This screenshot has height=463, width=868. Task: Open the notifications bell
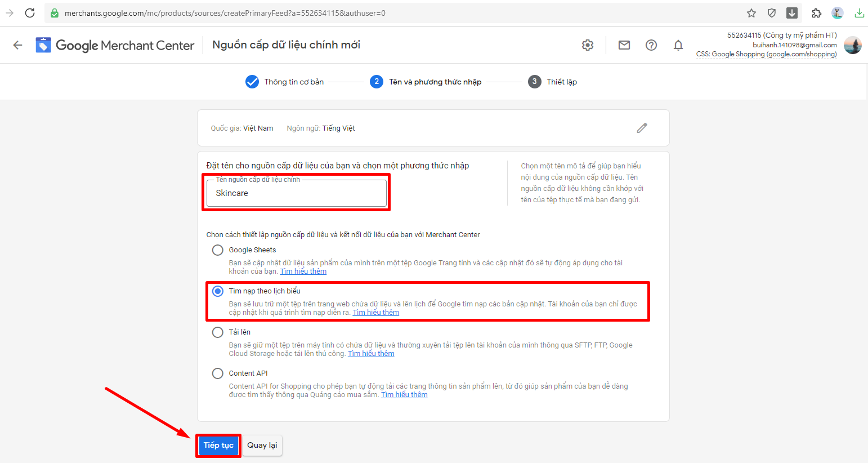678,45
